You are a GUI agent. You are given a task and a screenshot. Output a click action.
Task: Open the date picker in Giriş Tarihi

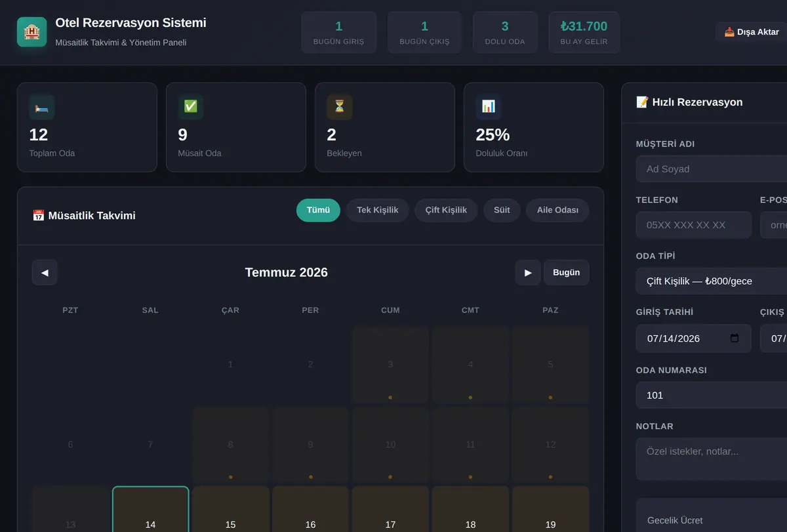tap(735, 338)
